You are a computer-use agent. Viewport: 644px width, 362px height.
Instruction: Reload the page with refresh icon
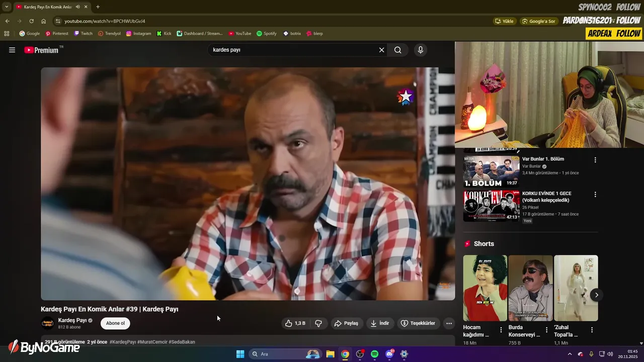[31, 21]
